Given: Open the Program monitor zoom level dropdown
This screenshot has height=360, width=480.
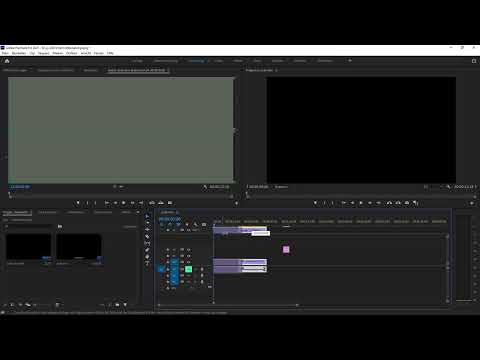Looking at the screenshot, I should 282,187.
